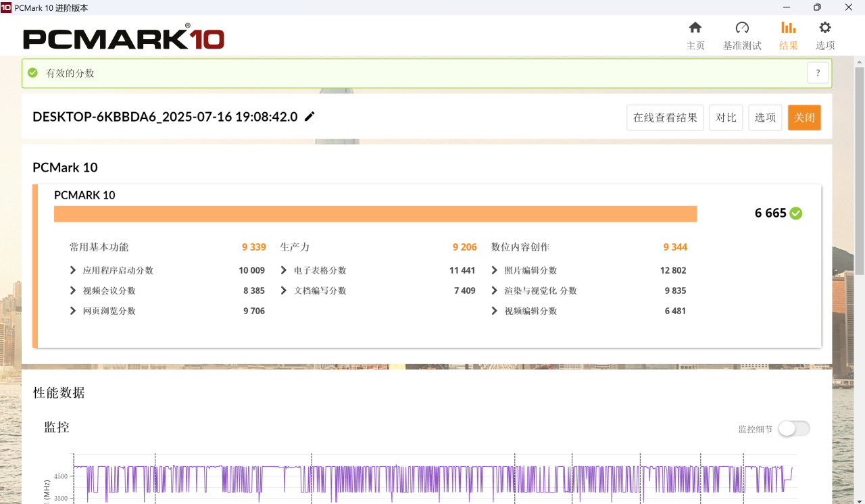Click the 对比 button

tap(726, 118)
